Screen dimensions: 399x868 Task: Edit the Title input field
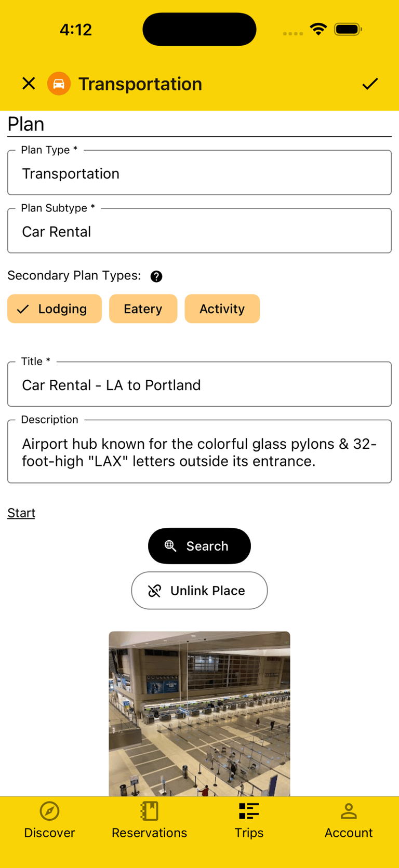[199, 385]
